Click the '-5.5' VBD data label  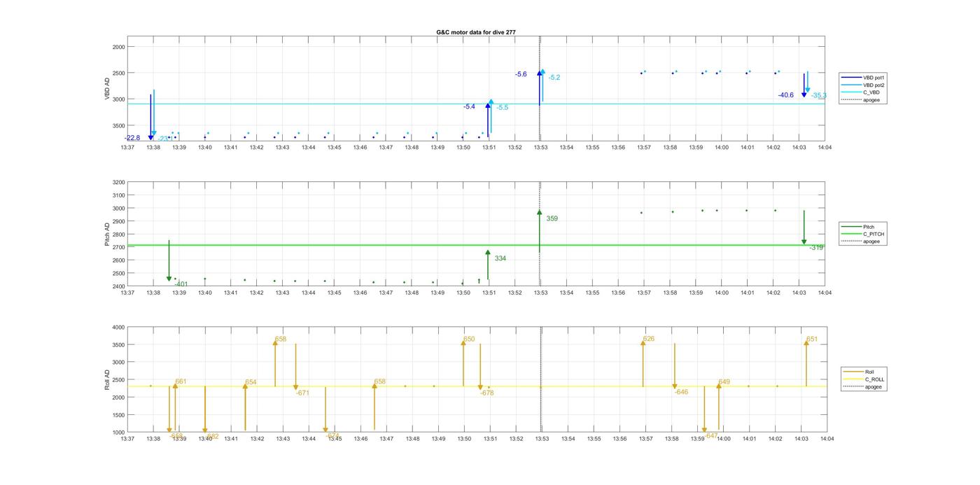(503, 108)
